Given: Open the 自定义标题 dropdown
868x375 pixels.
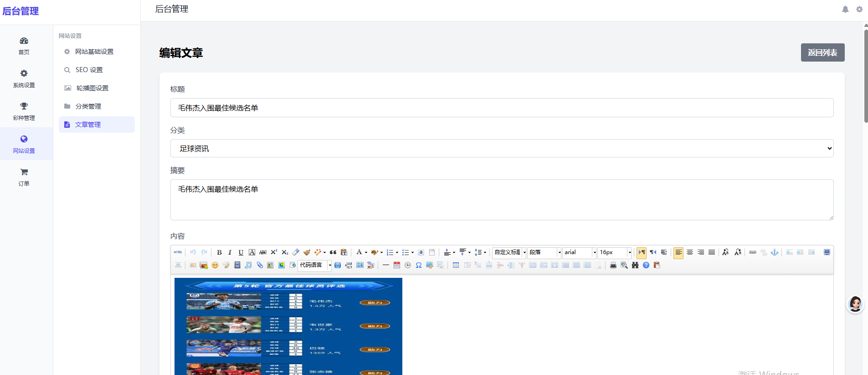Looking at the screenshot, I should [x=509, y=252].
